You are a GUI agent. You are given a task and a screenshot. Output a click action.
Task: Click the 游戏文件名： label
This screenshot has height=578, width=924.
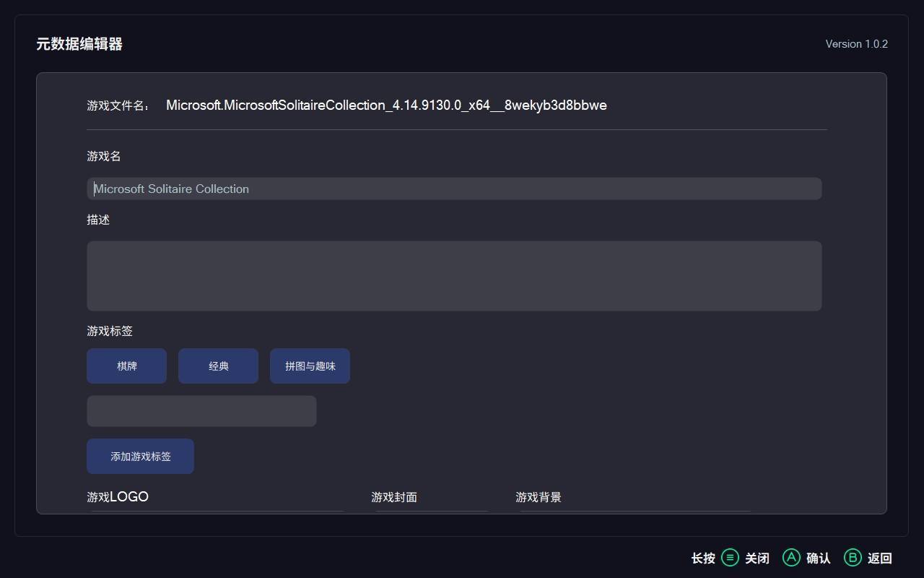pyautogui.click(x=118, y=105)
